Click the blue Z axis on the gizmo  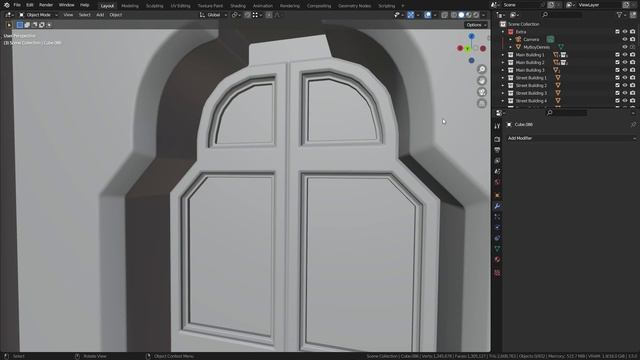pos(471,36)
